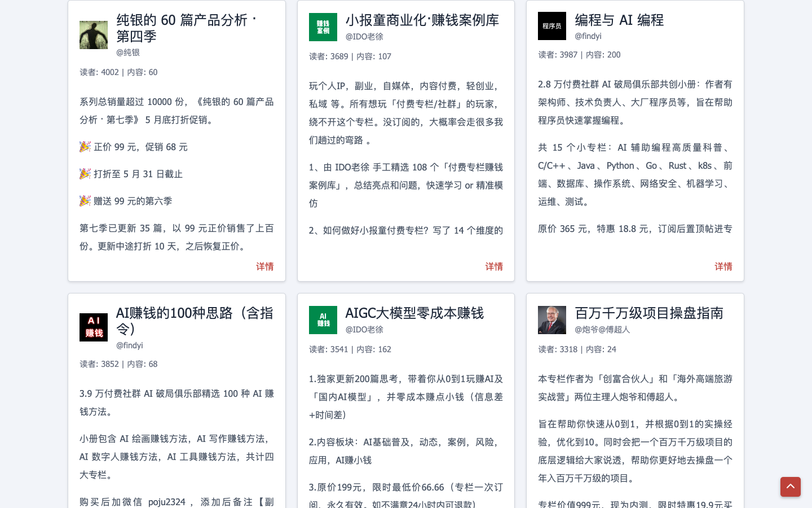The height and width of the screenshot is (508, 812).
Task: Open the 详情 link on the 纯银 card
Action: click(x=265, y=266)
